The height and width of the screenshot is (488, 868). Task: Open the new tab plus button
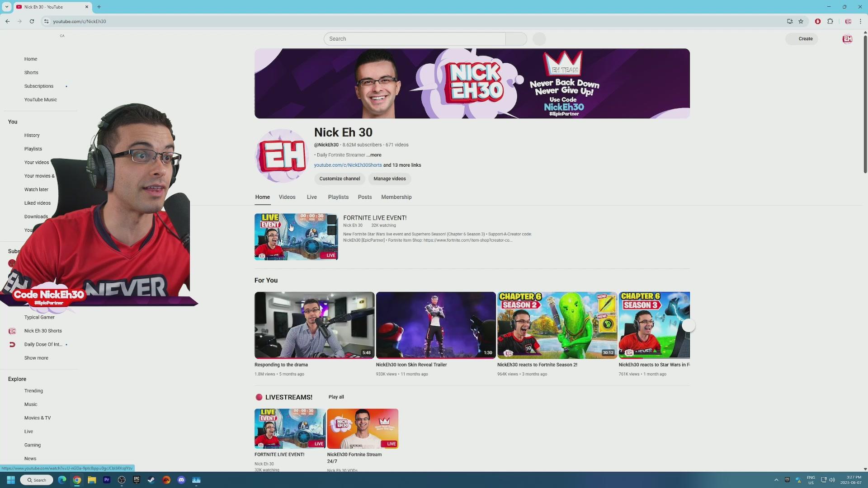coord(99,7)
